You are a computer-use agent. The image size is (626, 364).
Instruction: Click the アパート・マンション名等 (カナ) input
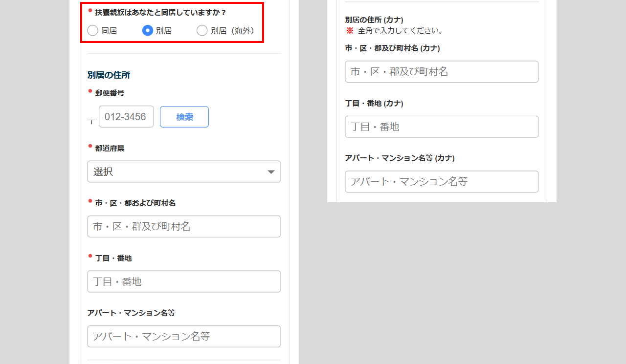[442, 181]
